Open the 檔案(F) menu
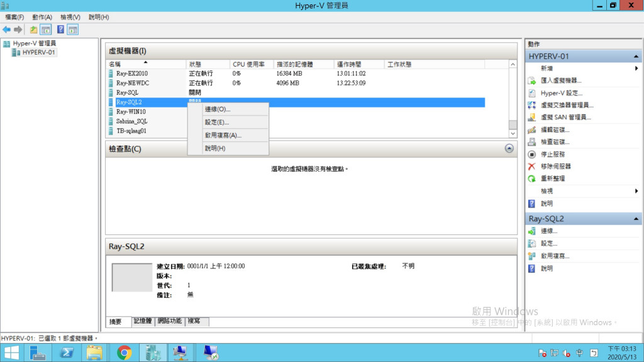The width and height of the screenshot is (644, 362). point(14,17)
